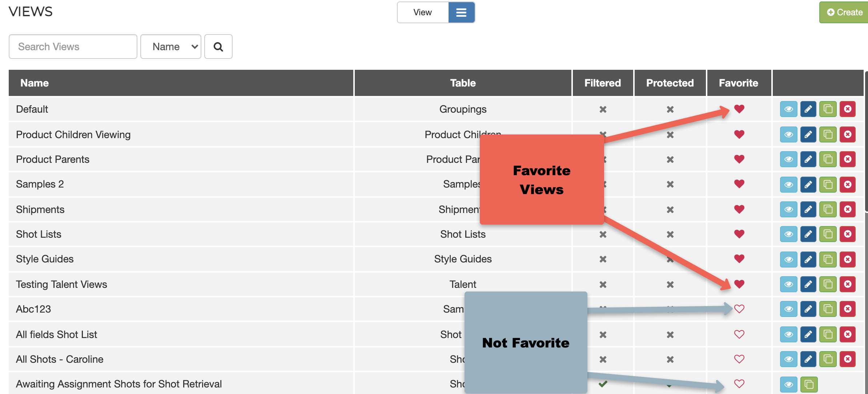Open the hamburger menu beside View
This screenshot has height=394, width=868.
[x=461, y=12]
